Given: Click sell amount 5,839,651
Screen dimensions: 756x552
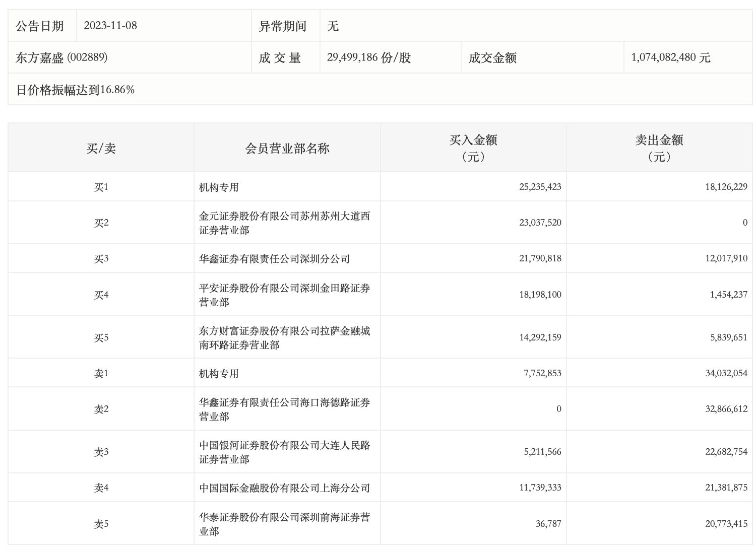Looking at the screenshot, I should [x=729, y=337].
